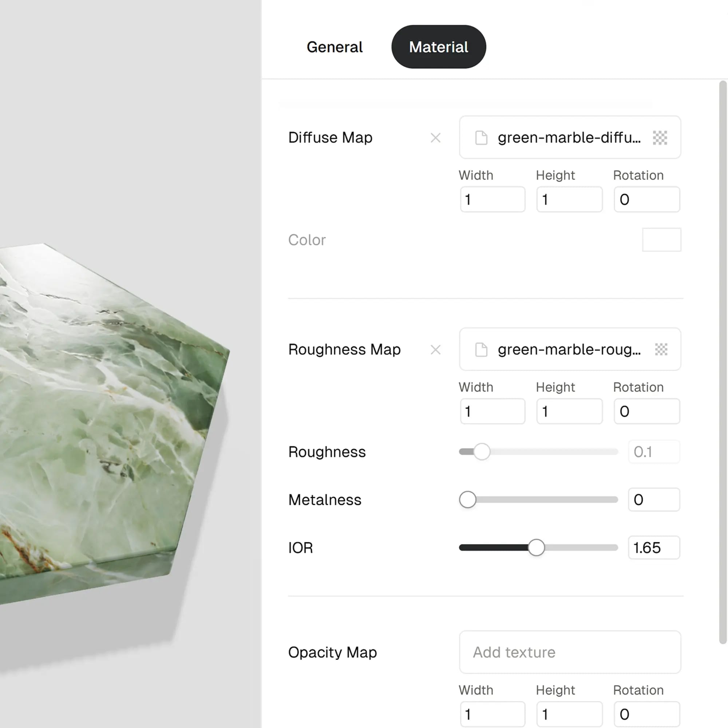Edit the Roughness Map Height field

pos(569,411)
